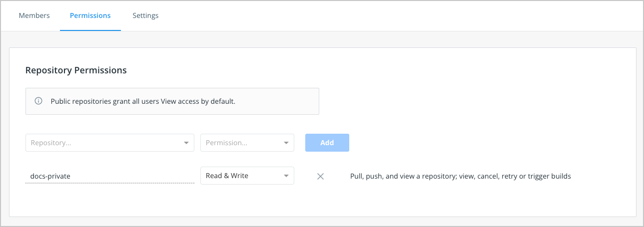Expand the Permission selection dropdown
The image size is (644, 227).
(x=247, y=143)
